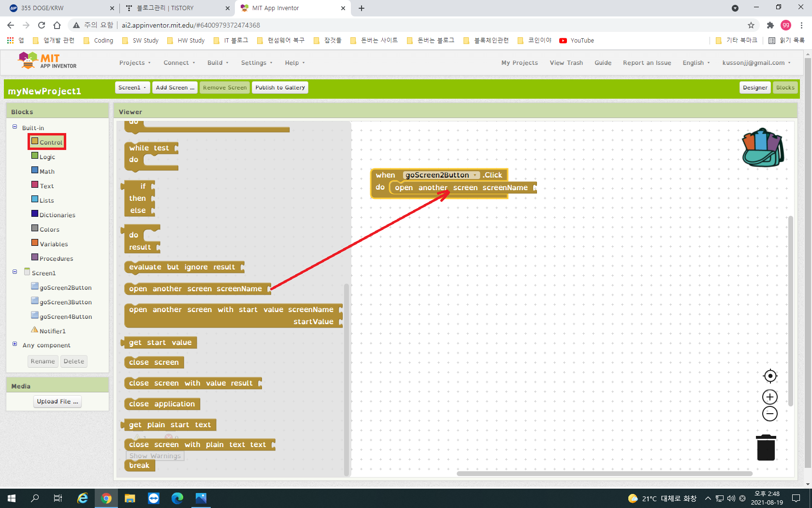Select goScreen3Button in the component tree

[66, 302]
